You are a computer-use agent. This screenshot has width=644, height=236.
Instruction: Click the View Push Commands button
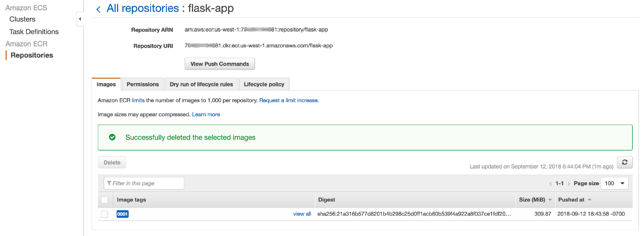point(220,64)
